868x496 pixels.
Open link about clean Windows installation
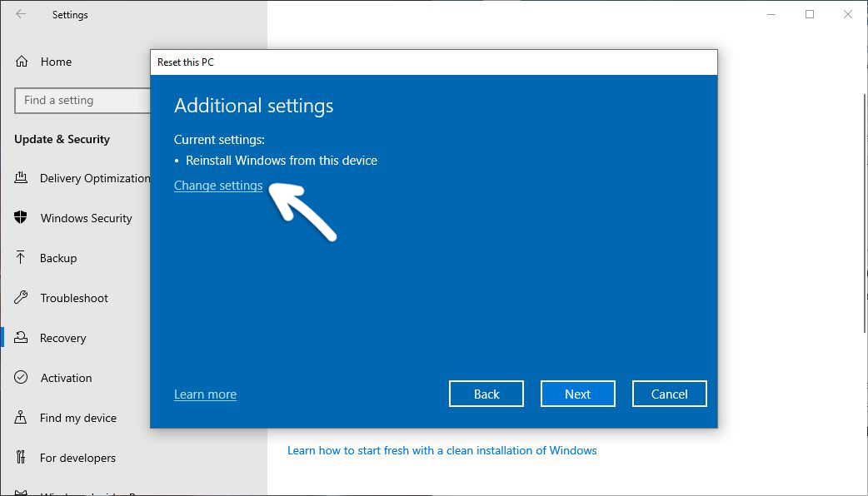[x=441, y=450]
